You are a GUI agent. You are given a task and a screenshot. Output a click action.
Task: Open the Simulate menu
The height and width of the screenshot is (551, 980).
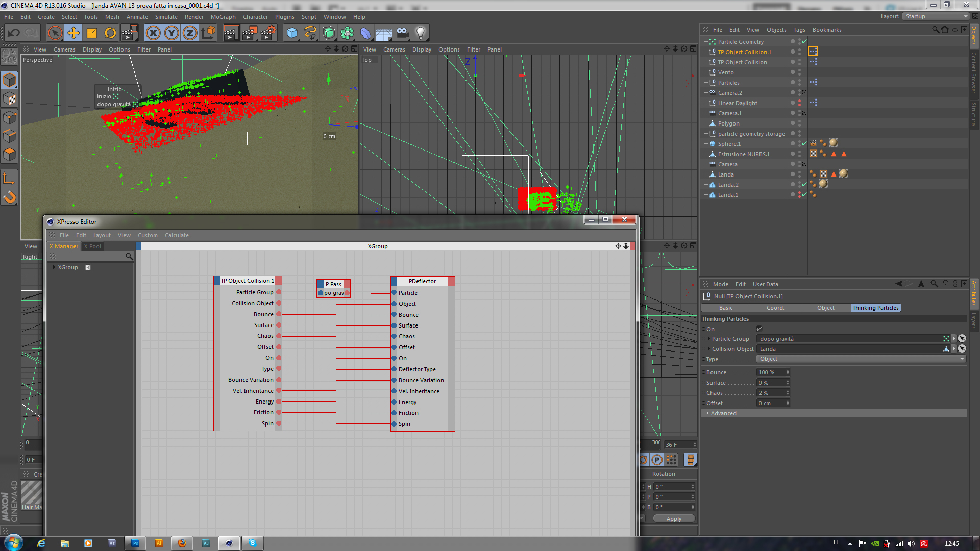pyautogui.click(x=166, y=17)
